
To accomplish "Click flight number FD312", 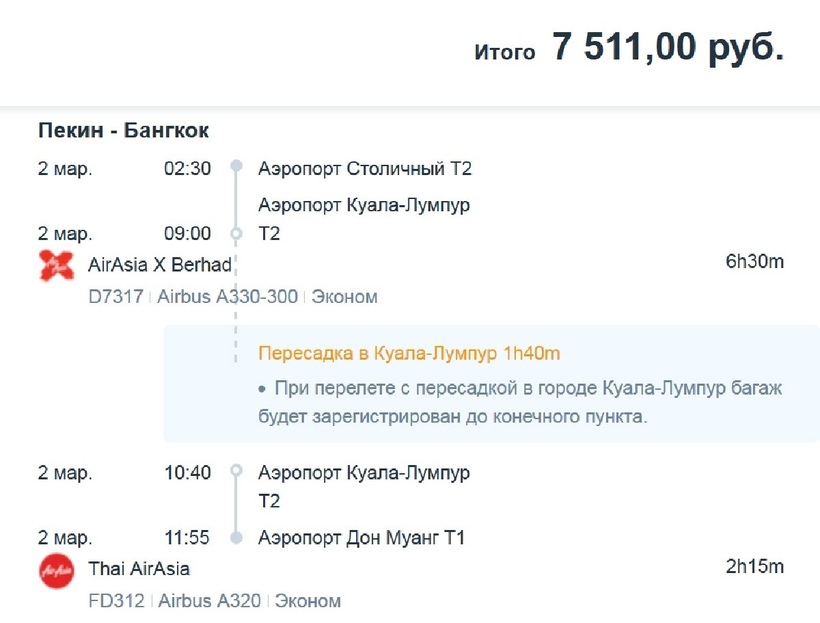I will pos(116,601).
